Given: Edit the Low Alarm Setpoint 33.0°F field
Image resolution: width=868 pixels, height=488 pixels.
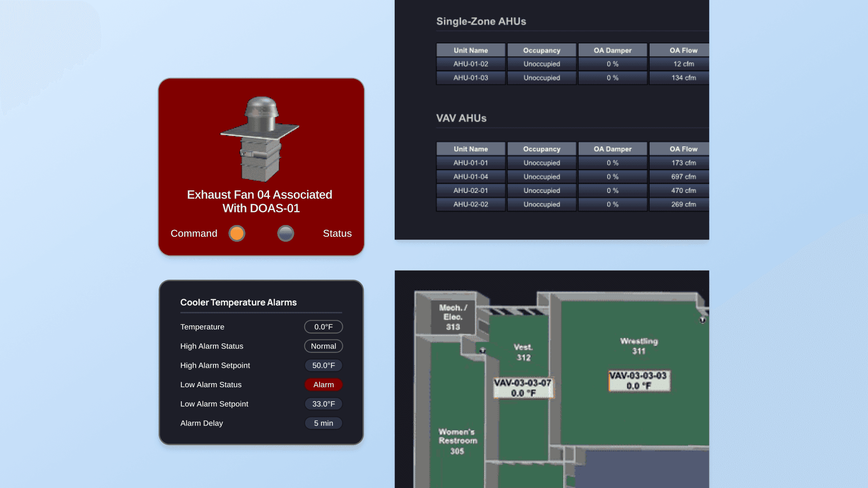Looking at the screenshot, I should click(324, 404).
